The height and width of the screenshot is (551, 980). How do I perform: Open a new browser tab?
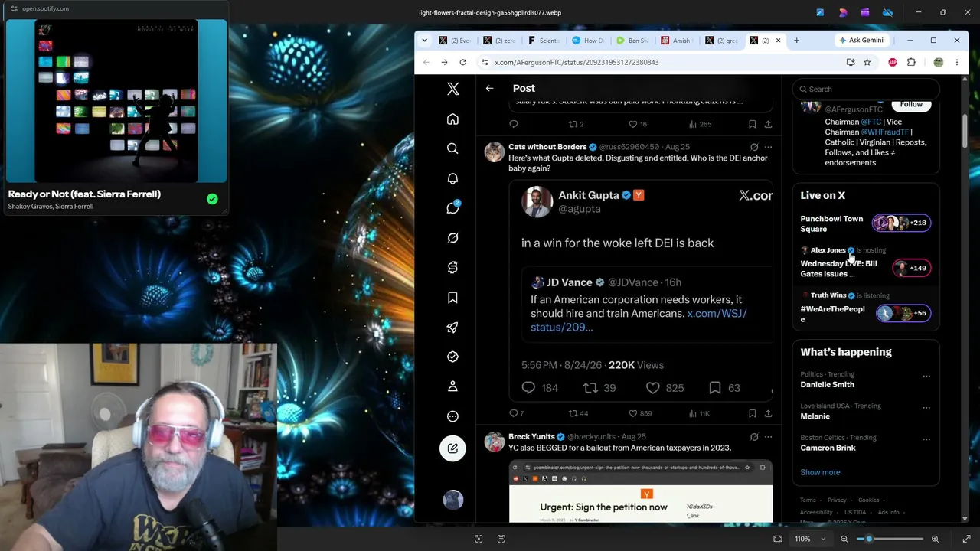796,41
